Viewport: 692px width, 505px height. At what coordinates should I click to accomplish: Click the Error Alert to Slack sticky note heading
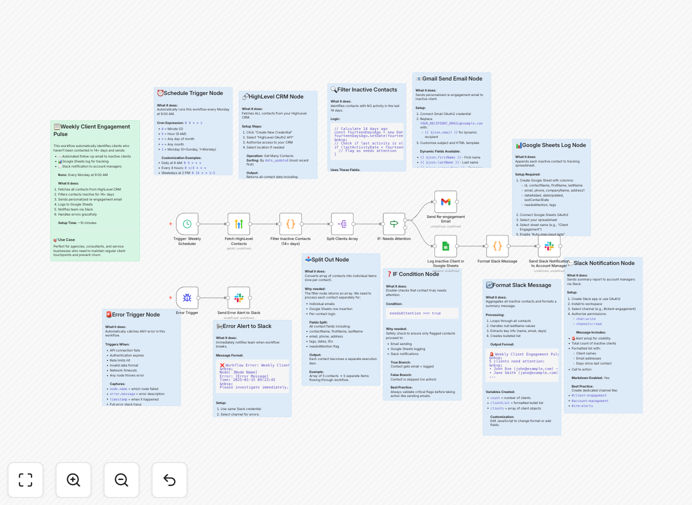(x=244, y=326)
